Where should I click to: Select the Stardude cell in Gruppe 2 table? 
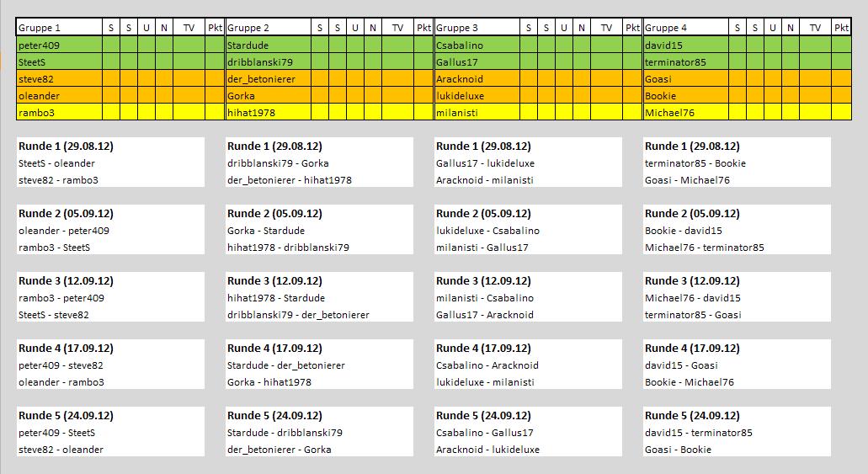coord(268,45)
